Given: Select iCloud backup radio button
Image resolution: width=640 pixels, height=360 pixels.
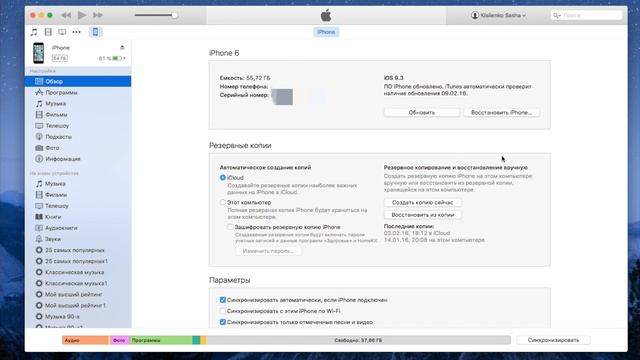Looking at the screenshot, I should pyautogui.click(x=222, y=178).
